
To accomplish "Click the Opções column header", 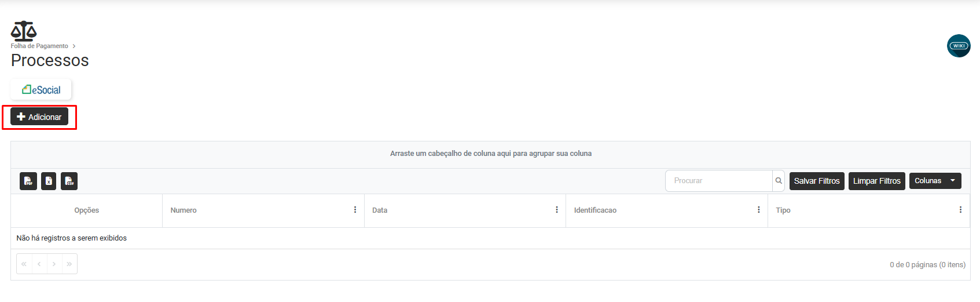I will point(87,210).
